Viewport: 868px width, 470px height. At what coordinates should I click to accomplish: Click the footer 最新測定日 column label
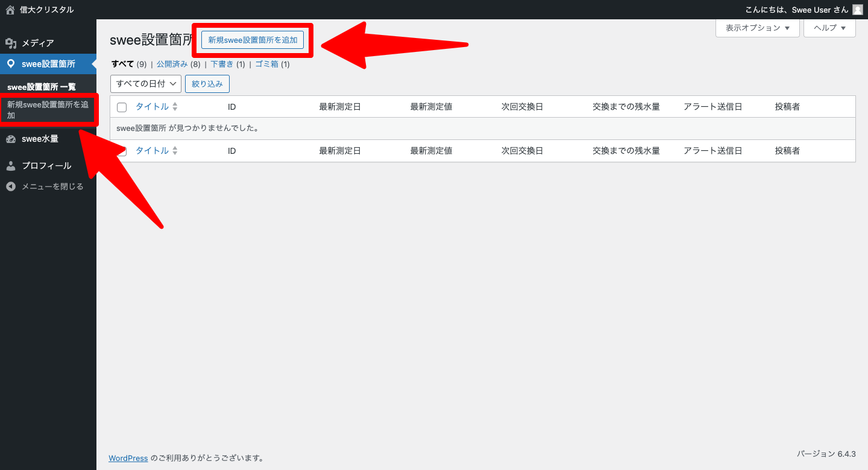tap(340, 151)
